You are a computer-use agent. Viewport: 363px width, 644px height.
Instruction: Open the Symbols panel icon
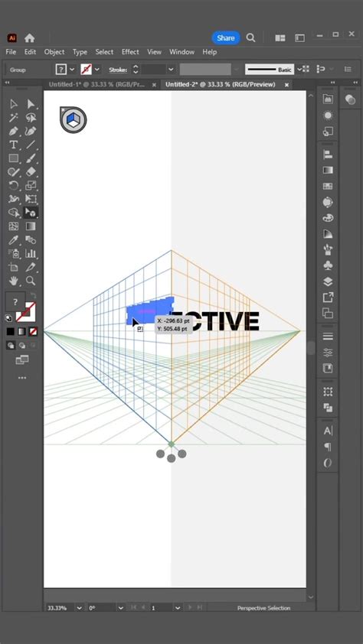coord(328,265)
